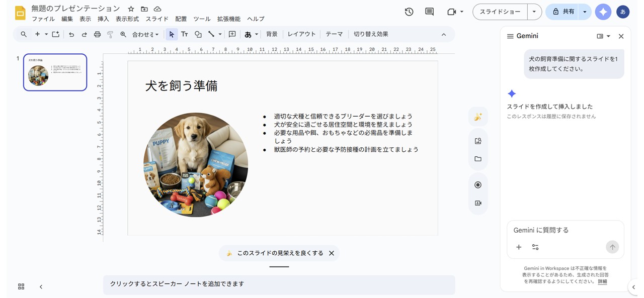Click the テーマ button
This screenshot has height=298, width=644.
click(334, 34)
